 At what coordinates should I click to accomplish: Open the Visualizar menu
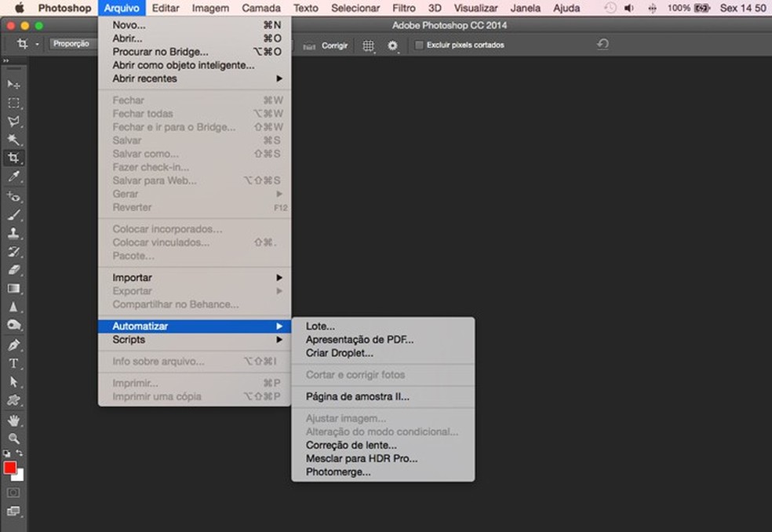tap(475, 8)
